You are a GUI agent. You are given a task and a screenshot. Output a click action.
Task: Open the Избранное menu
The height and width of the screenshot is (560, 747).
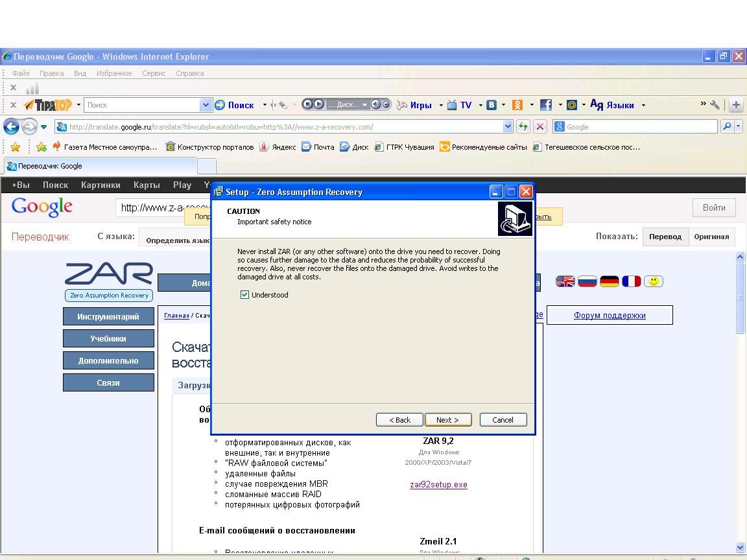click(114, 73)
